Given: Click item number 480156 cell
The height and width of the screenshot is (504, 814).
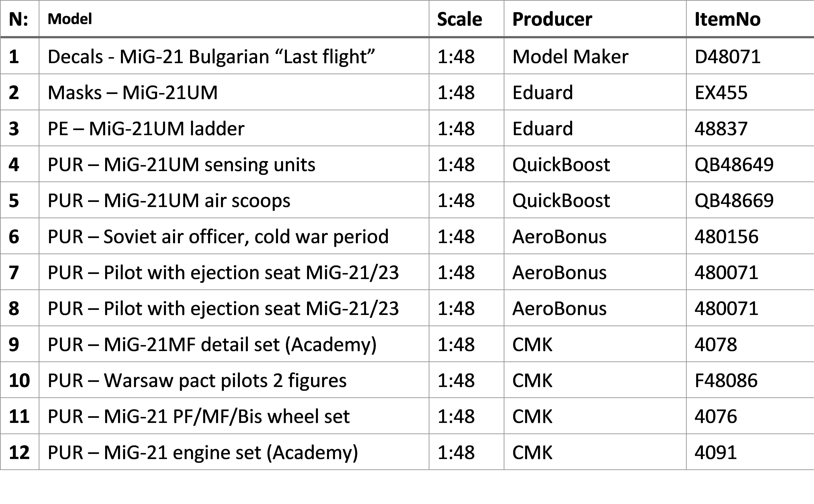Looking at the screenshot, I should point(750,236).
